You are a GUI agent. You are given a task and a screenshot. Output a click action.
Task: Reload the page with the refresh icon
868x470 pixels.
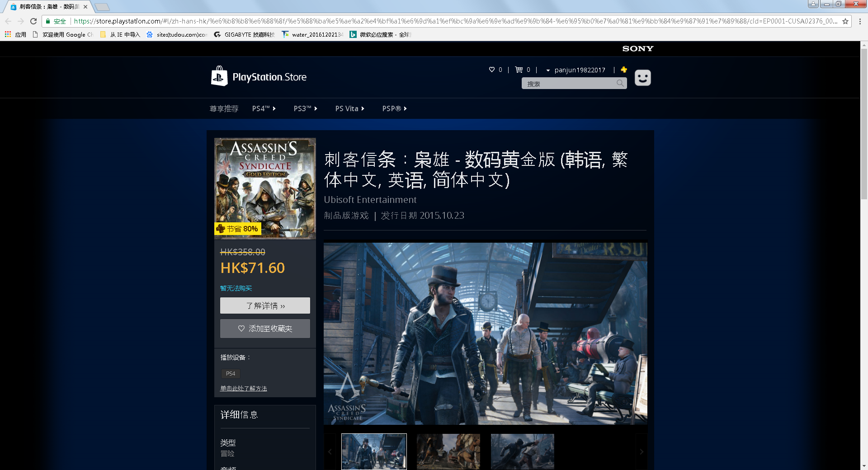[33, 21]
